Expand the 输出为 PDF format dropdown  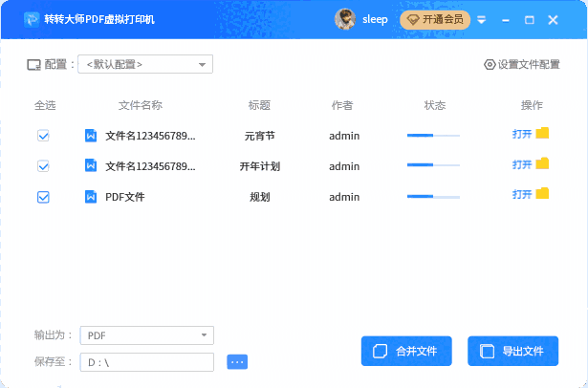(x=146, y=335)
